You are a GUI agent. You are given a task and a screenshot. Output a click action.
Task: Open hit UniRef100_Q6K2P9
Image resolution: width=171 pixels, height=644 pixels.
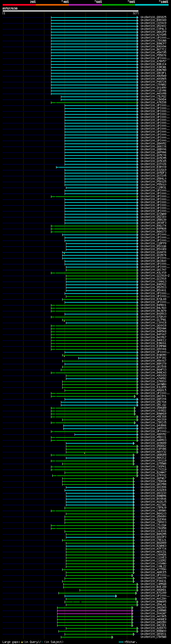pos(153,32)
